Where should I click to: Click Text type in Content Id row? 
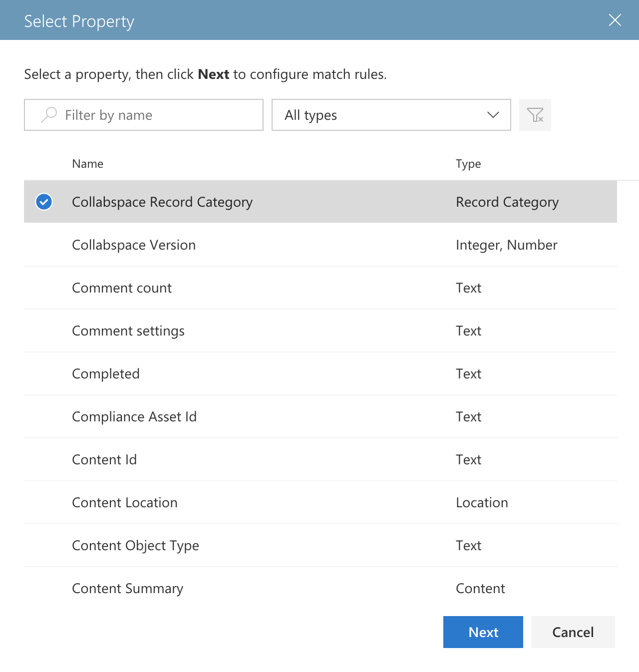(x=468, y=459)
